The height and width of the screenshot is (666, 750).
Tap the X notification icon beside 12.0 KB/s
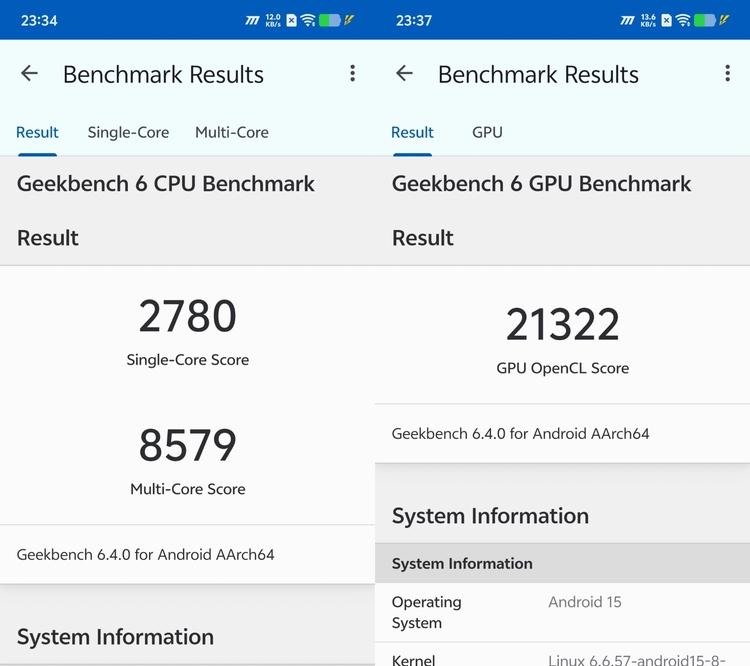291,20
